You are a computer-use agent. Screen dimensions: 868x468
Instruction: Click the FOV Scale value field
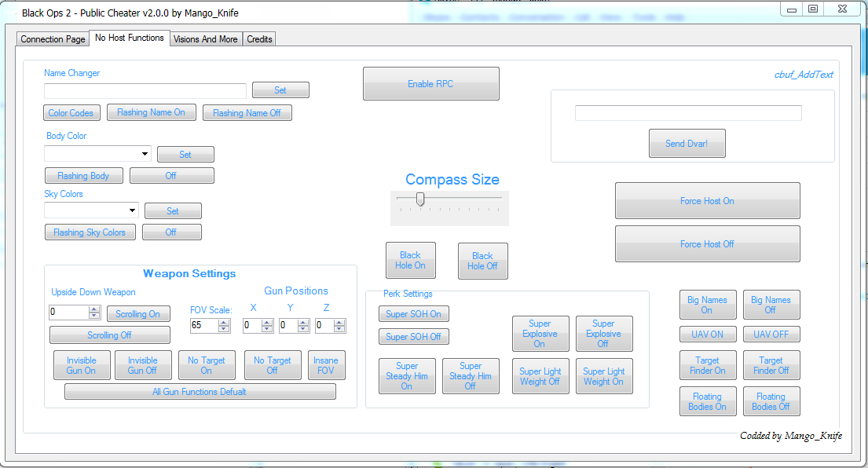(x=204, y=325)
